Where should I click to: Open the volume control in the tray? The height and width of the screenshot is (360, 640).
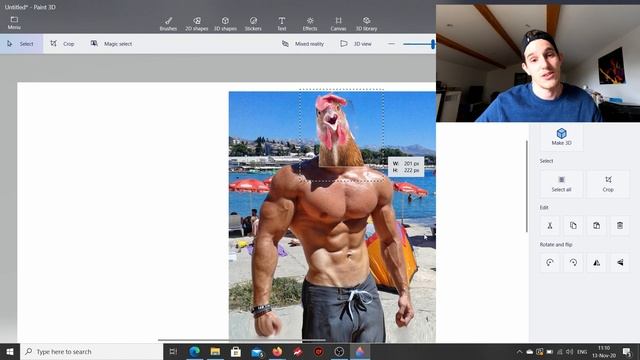click(x=570, y=351)
